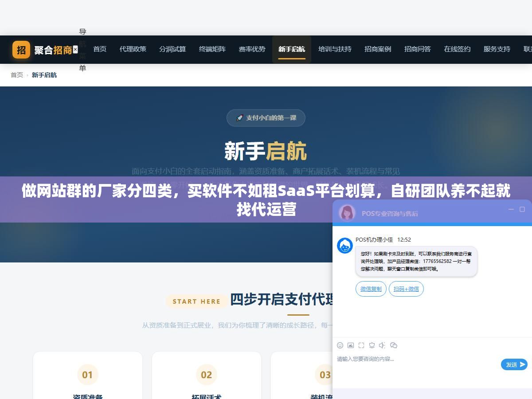Click the START HERE label

point(196,301)
